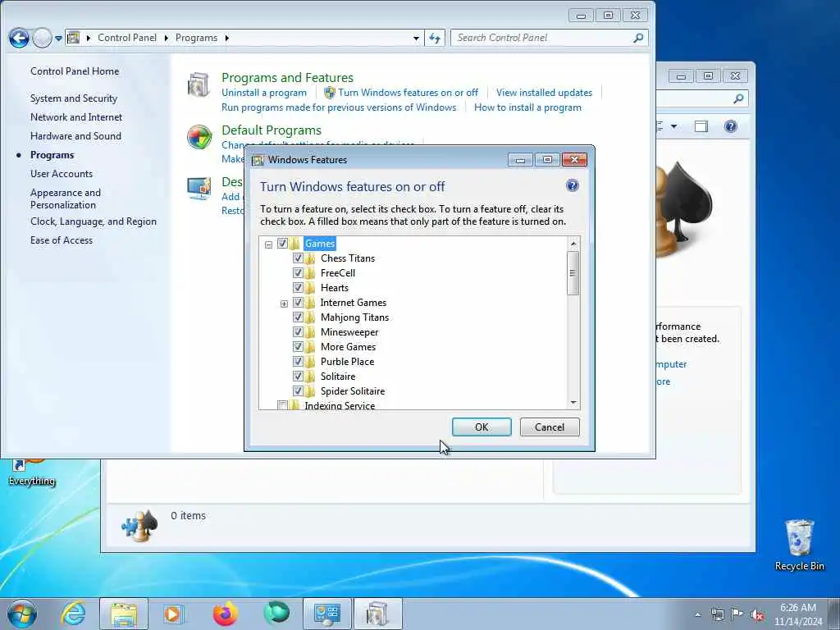Click Cancel in Windows Features dialog

tap(550, 427)
